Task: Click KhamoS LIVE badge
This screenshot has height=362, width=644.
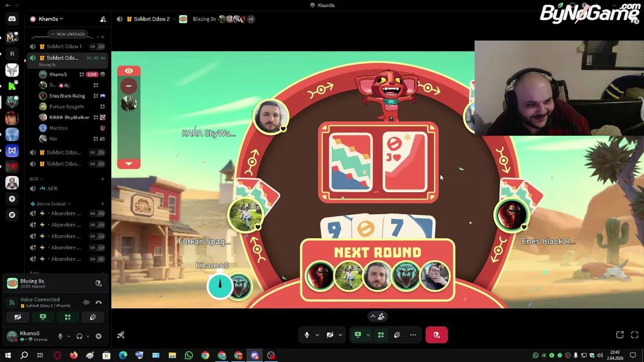Action: (92, 74)
